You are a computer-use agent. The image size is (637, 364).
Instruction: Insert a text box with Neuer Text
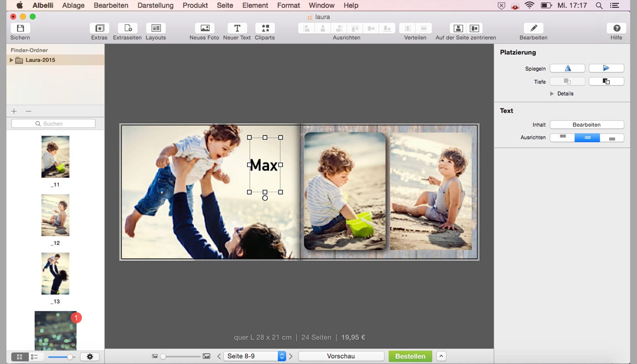[237, 28]
